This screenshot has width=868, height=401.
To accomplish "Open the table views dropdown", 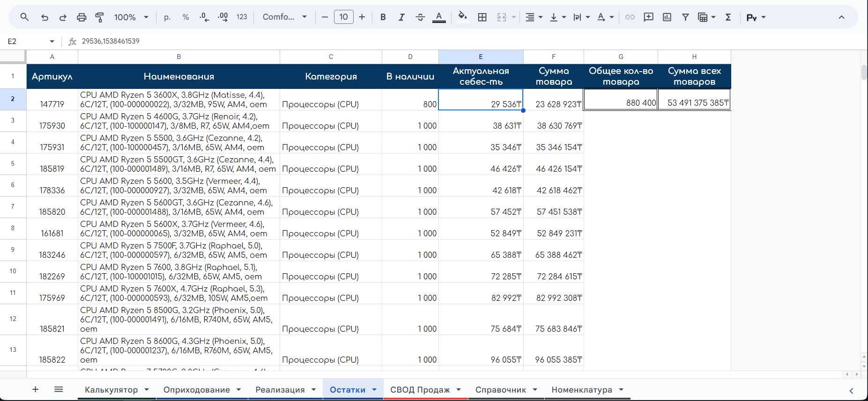I will point(707,17).
